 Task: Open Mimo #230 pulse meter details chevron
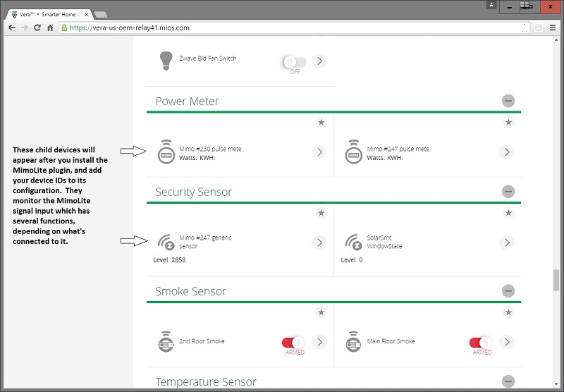tap(319, 152)
